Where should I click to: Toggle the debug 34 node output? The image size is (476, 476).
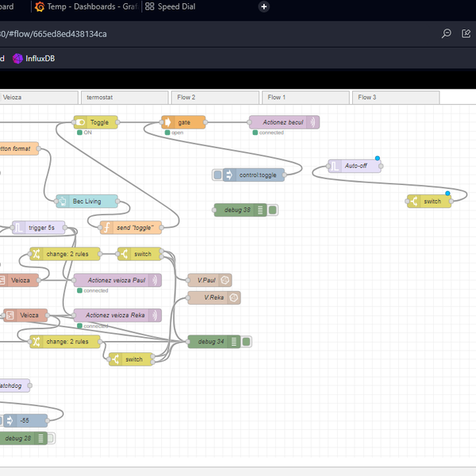(247, 342)
